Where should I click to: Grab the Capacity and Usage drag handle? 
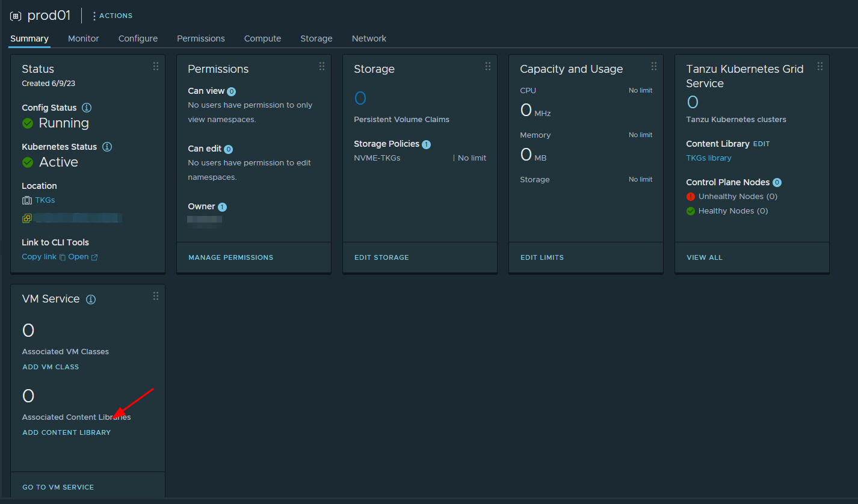(x=654, y=66)
